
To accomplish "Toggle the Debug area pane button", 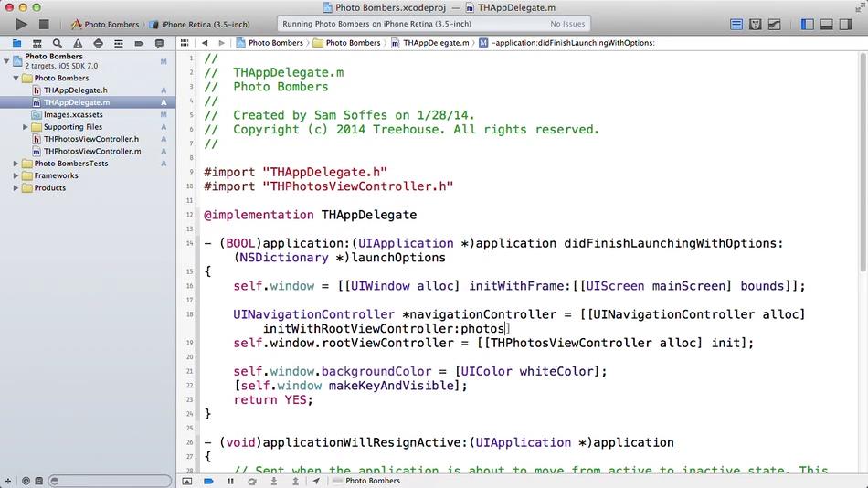I will 827,25.
